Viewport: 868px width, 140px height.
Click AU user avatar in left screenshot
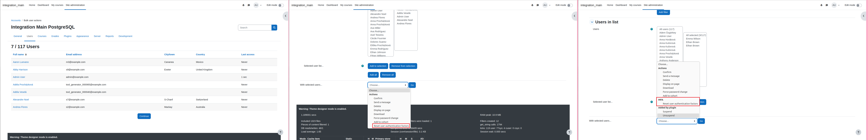(x=256, y=5)
